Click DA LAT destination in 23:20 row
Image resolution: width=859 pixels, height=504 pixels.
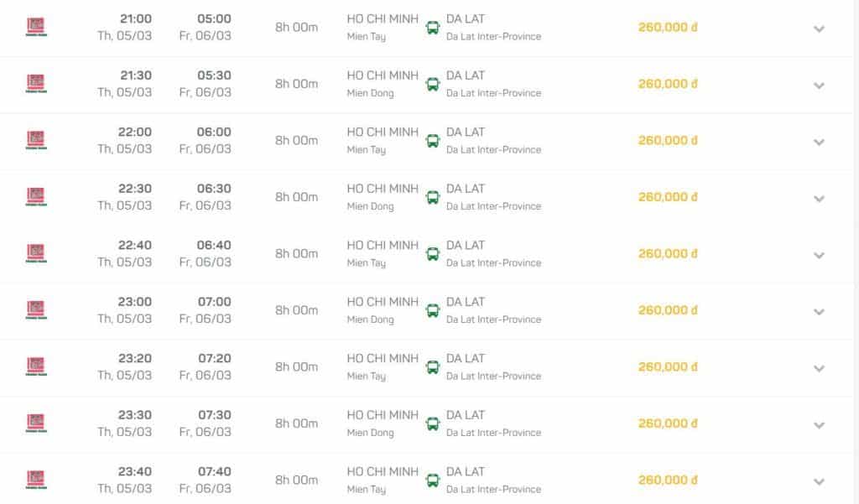(x=465, y=358)
